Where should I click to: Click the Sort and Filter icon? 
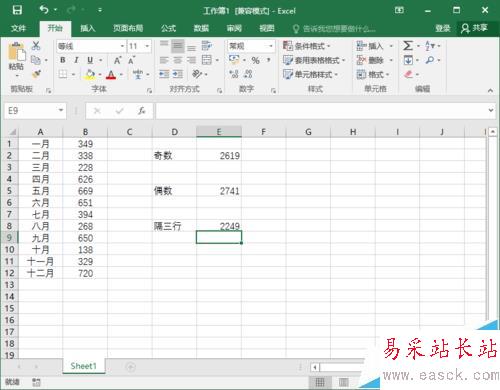[430, 46]
